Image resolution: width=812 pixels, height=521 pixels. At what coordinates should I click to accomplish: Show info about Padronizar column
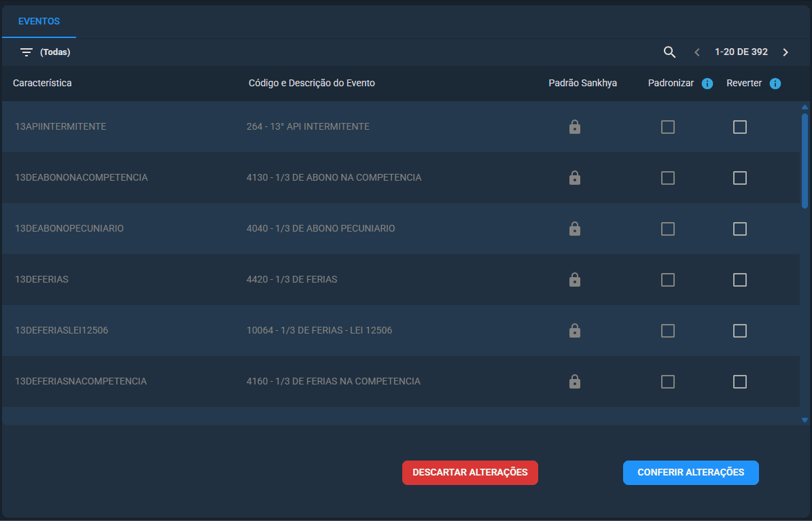(x=707, y=84)
